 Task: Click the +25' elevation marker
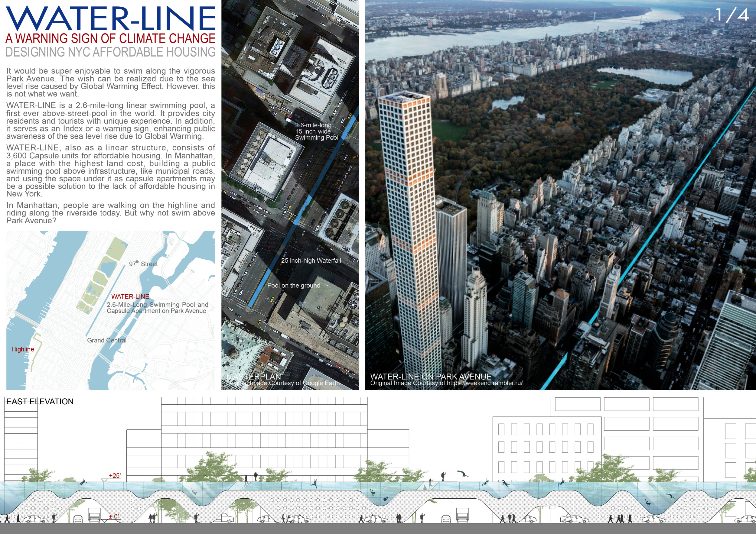click(x=115, y=476)
